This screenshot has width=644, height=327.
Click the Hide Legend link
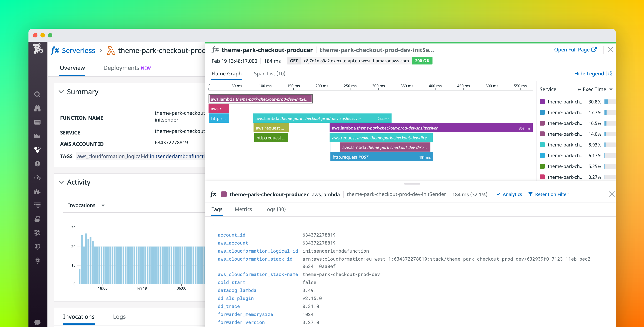(x=589, y=74)
